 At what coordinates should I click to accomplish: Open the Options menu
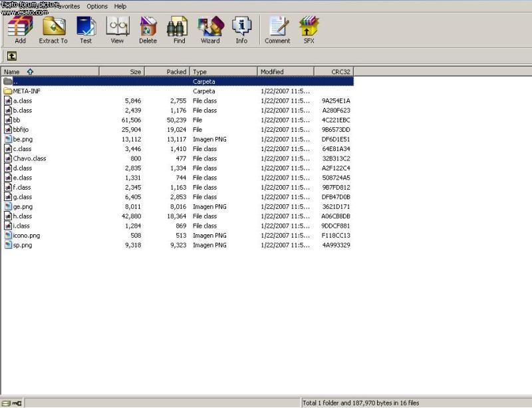[97, 6]
